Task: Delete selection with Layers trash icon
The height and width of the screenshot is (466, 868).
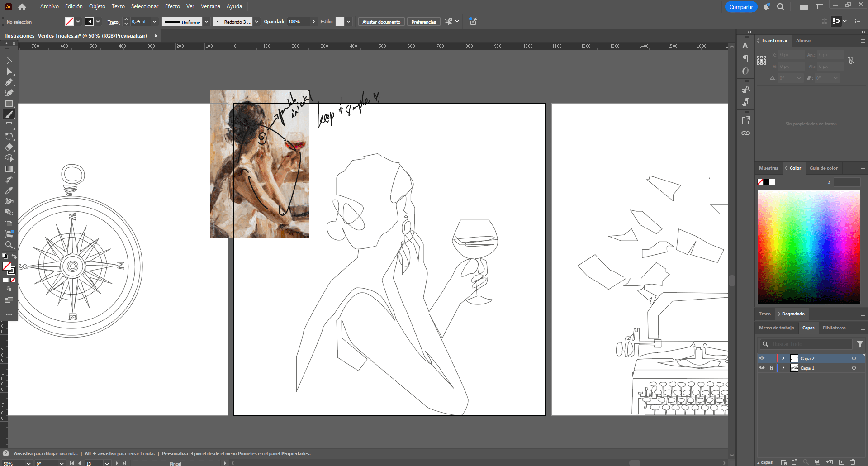Action: pos(853,462)
